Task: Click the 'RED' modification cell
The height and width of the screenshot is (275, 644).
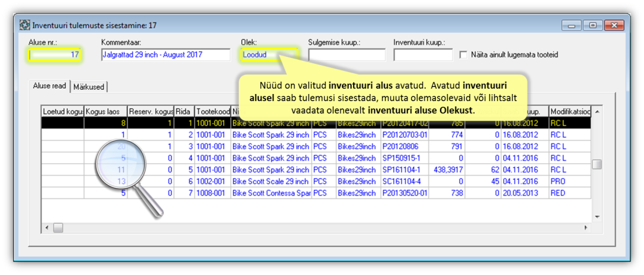Action: [570, 193]
